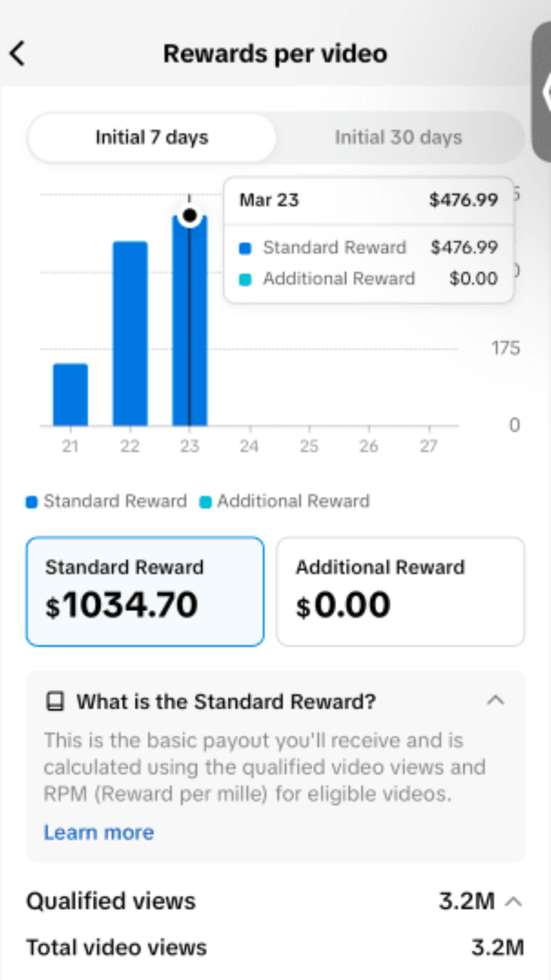Screen dimensions: 551x980
Task: Select the Standard Reward $1034.70 card
Action: click(145, 592)
